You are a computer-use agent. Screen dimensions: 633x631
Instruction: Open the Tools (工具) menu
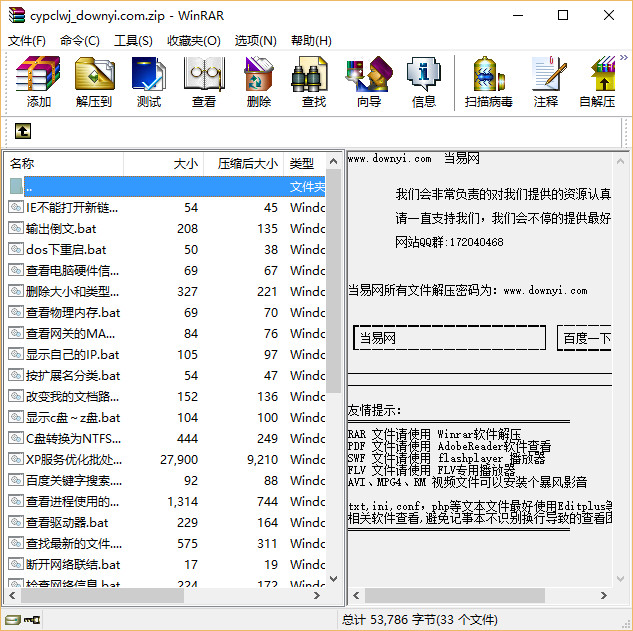pyautogui.click(x=133, y=40)
